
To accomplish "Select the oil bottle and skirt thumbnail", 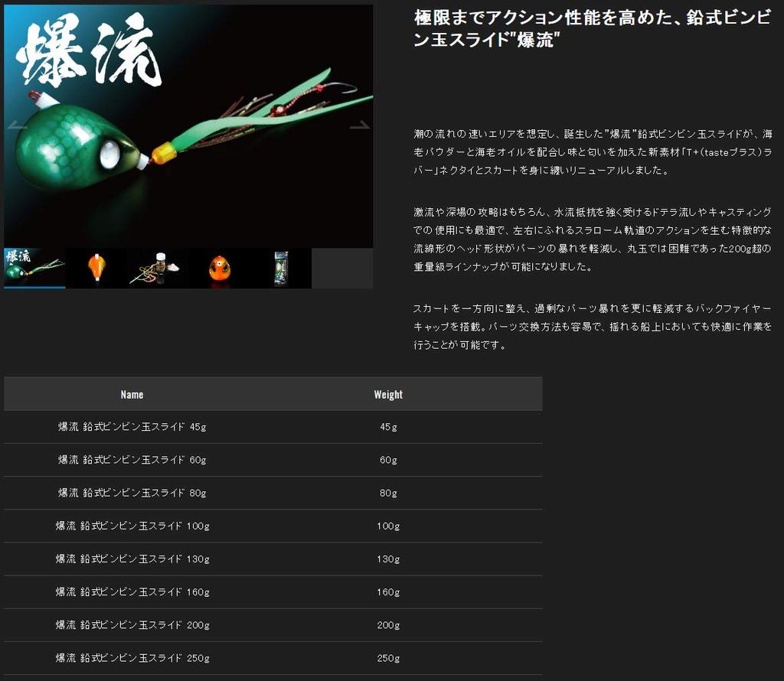I will [x=158, y=268].
